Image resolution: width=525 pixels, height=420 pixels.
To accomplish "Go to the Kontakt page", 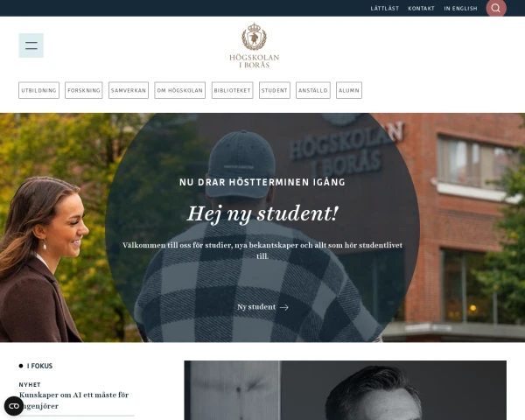I will click(x=421, y=9).
